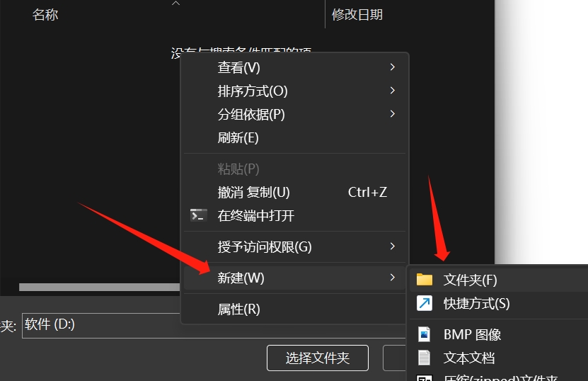The width and height of the screenshot is (588, 381).
Task: Click the horizontal scrollbar of file list
Action: pos(99,287)
